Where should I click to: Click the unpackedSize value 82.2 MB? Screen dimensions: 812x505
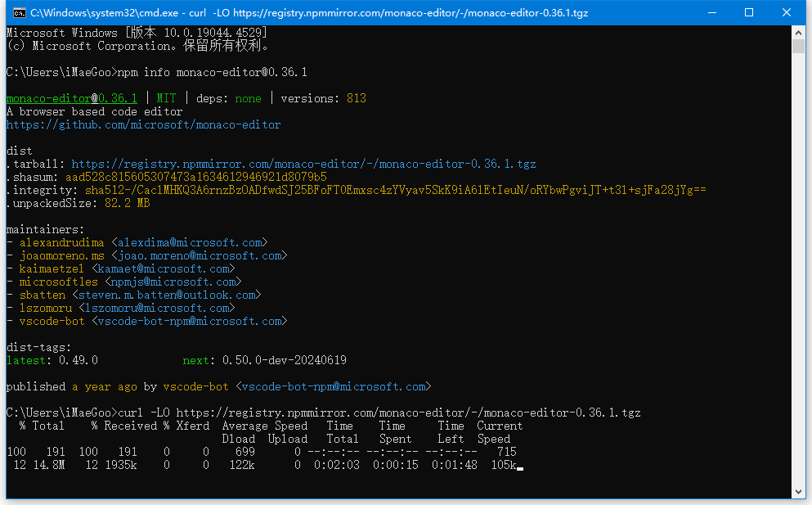(128, 203)
